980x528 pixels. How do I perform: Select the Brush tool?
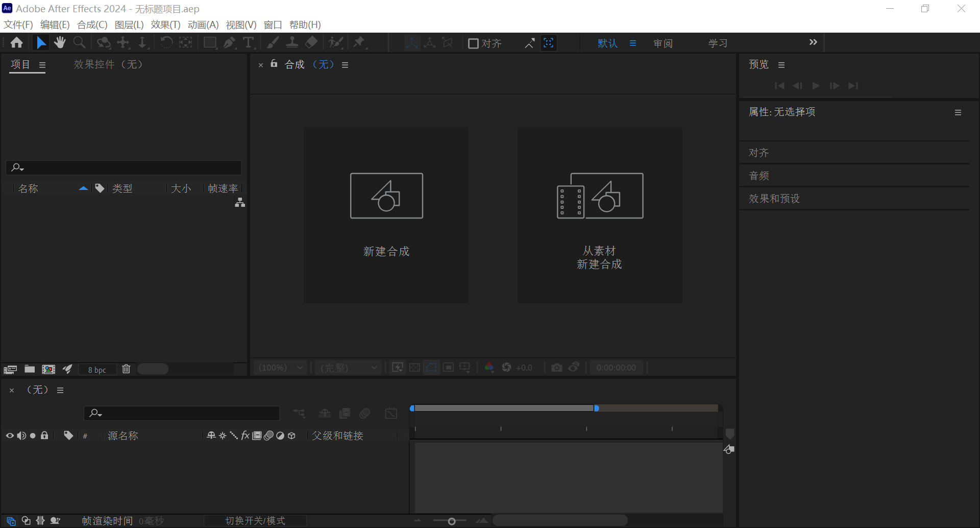pyautogui.click(x=273, y=43)
